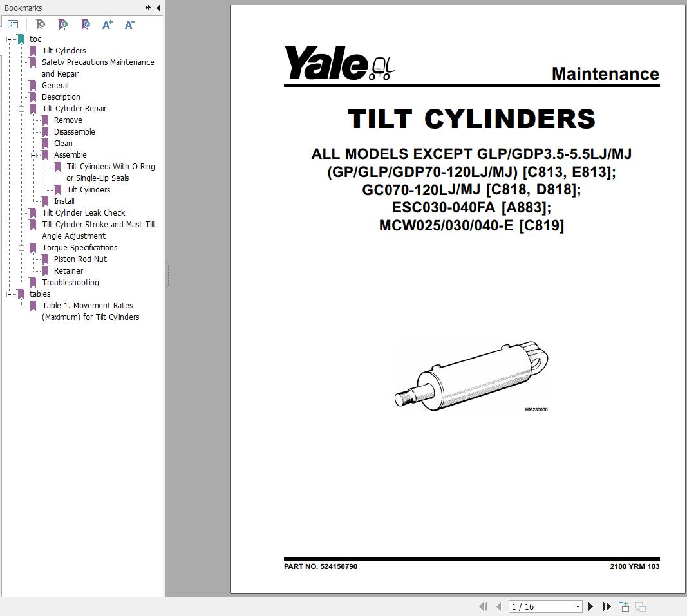Select the Tilt Cylinder Repair bookmark
The width and height of the screenshot is (687, 616).
[x=74, y=109]
